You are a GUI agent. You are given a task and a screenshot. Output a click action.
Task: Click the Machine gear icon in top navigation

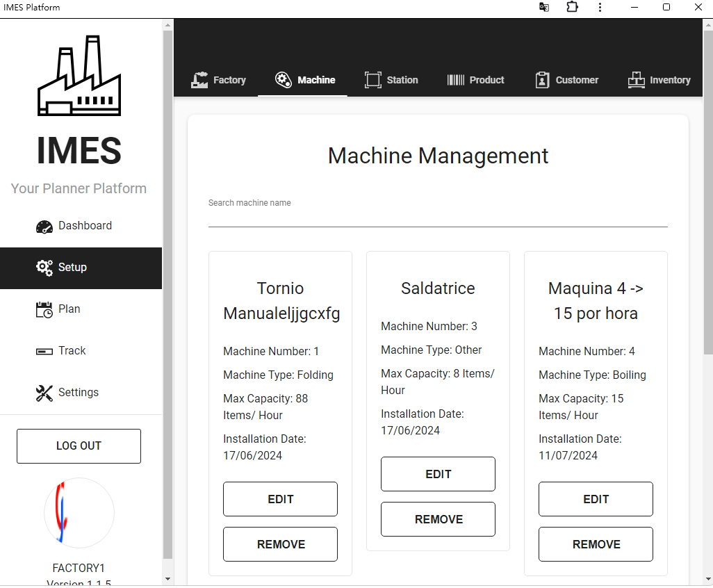point(283,80)
